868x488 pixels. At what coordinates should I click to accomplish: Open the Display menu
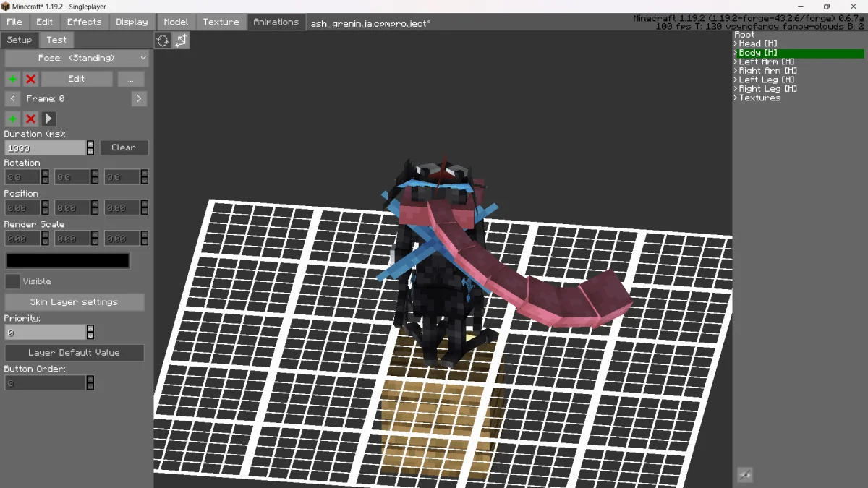[x=132, y=22]
